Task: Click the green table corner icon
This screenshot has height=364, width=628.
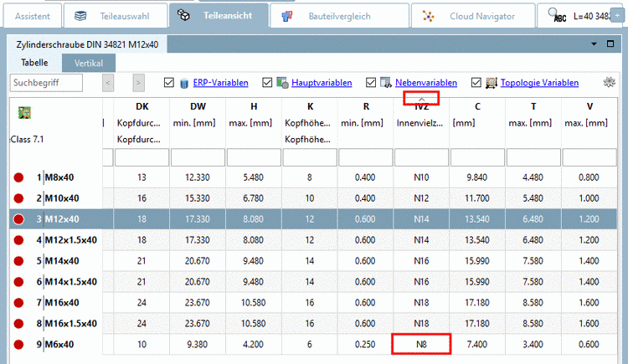Action: click(x=25, y=112)
